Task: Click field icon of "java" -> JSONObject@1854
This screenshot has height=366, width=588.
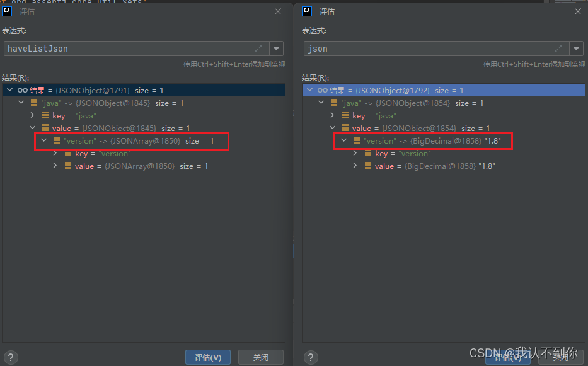Action: (x=334, y=103)
